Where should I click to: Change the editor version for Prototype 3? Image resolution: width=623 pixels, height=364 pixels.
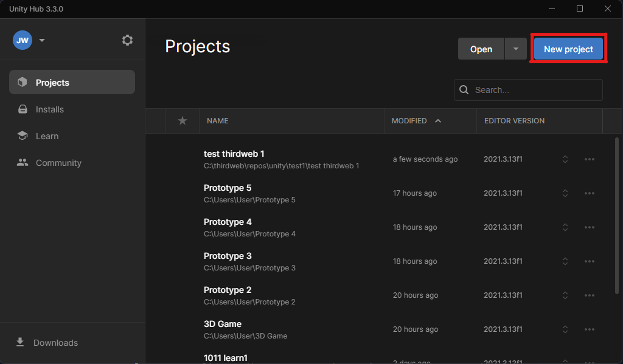565,261
